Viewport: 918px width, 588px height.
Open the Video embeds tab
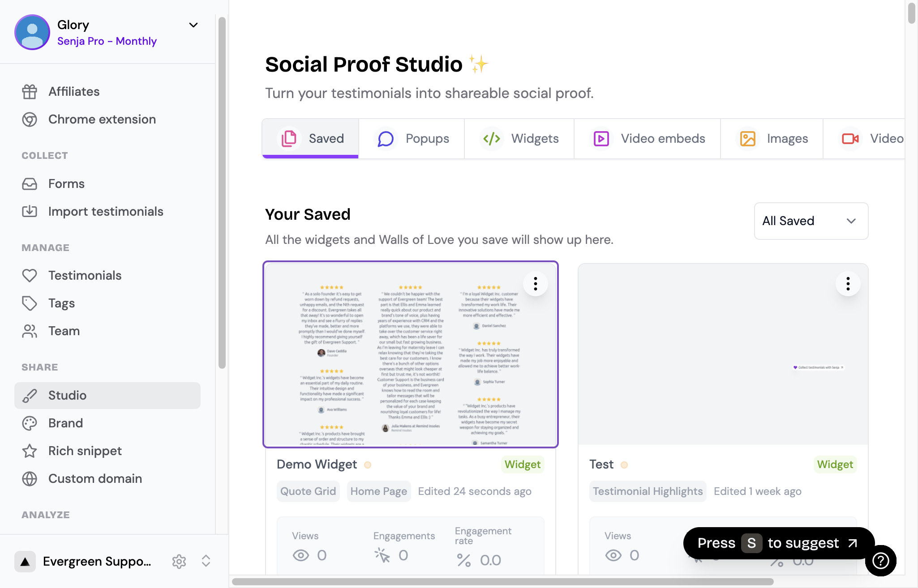(648, 139)
